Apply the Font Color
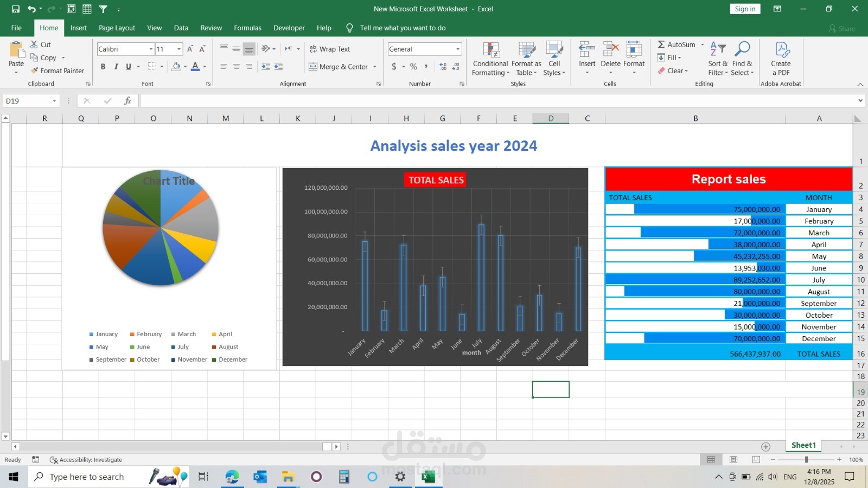The height and width of the screenshot is (488, 868). [195, 67]
